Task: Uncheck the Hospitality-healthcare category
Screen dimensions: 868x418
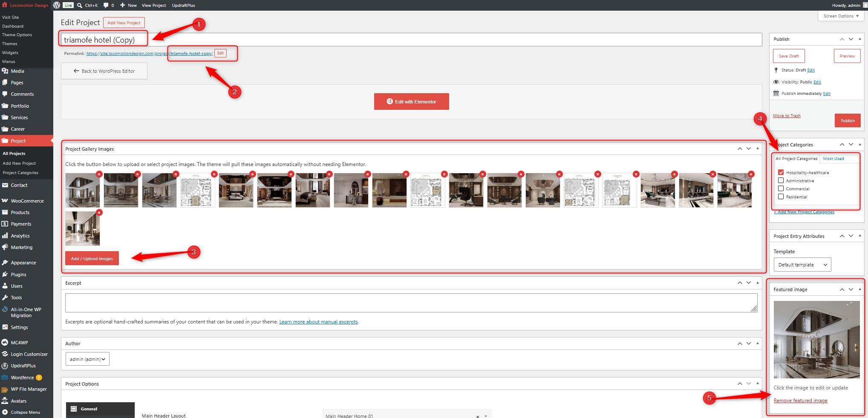Action: point(781,172)
